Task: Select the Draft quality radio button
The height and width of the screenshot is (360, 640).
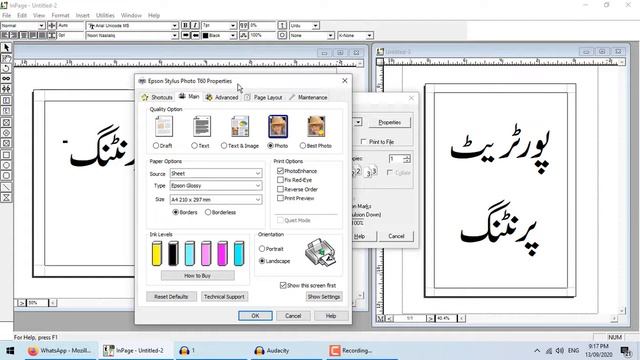Action: [x=156, y=146]
